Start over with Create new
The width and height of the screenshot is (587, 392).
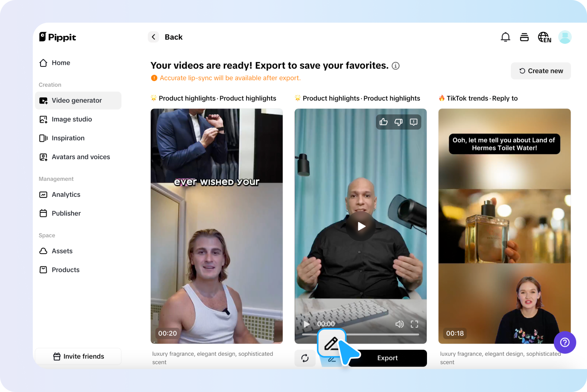[x=541, y=71]
